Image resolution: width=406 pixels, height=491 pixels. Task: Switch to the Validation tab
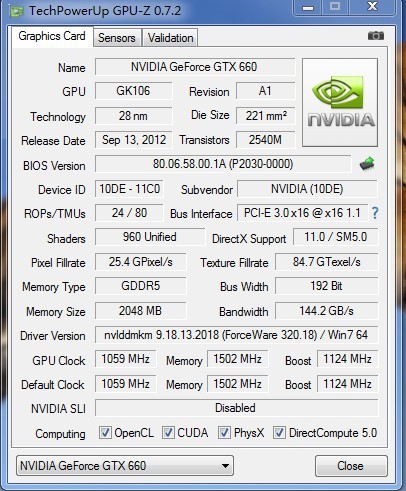170,38
